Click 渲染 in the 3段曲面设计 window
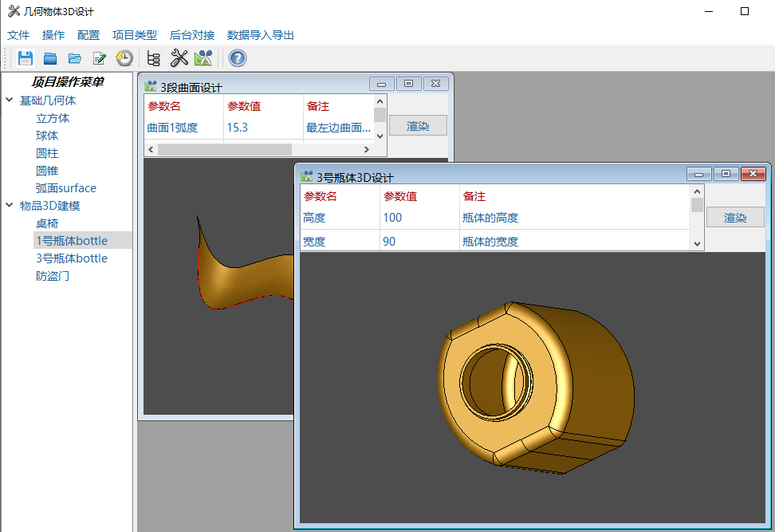This screenshot has height=532, width=775. tap(418, 125)
